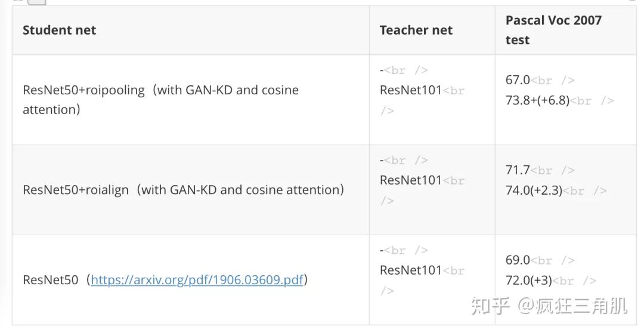Click the small handle button above the table
Viewport: 644px width, 332px height.
(36, 2)
